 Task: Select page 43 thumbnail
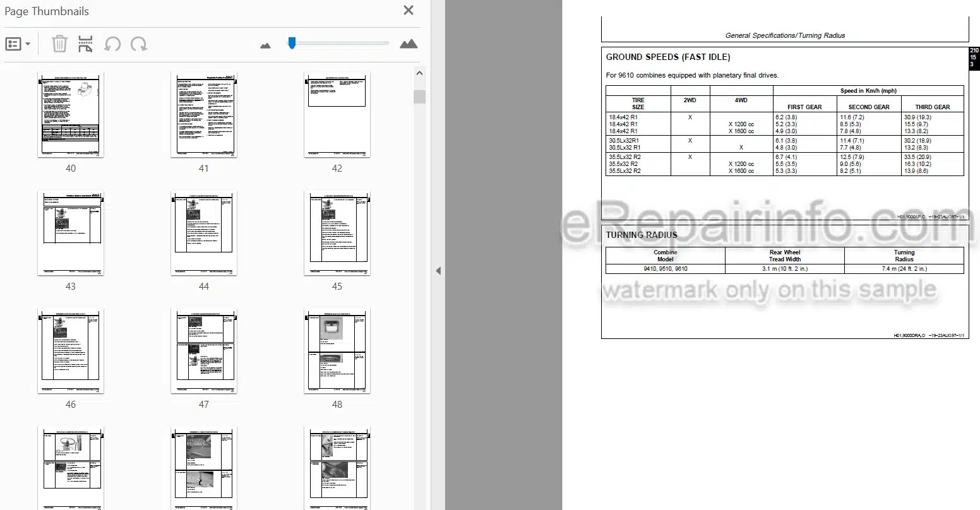point(71,234)
